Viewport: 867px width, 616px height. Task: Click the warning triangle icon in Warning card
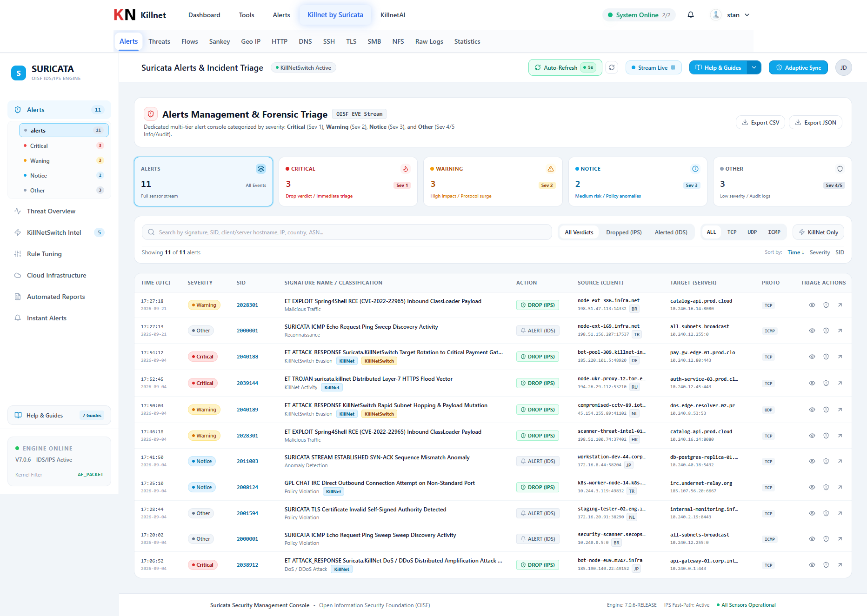pos(551,169)
